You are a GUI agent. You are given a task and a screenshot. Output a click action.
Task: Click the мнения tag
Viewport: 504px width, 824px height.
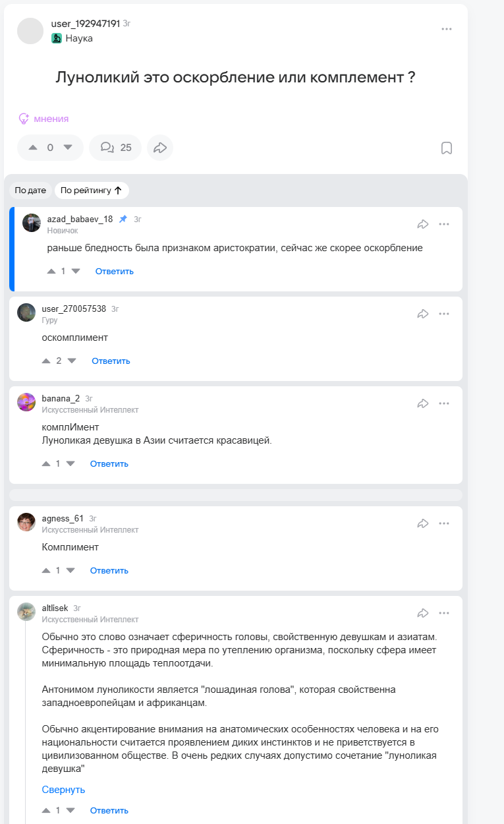point(43,119)
